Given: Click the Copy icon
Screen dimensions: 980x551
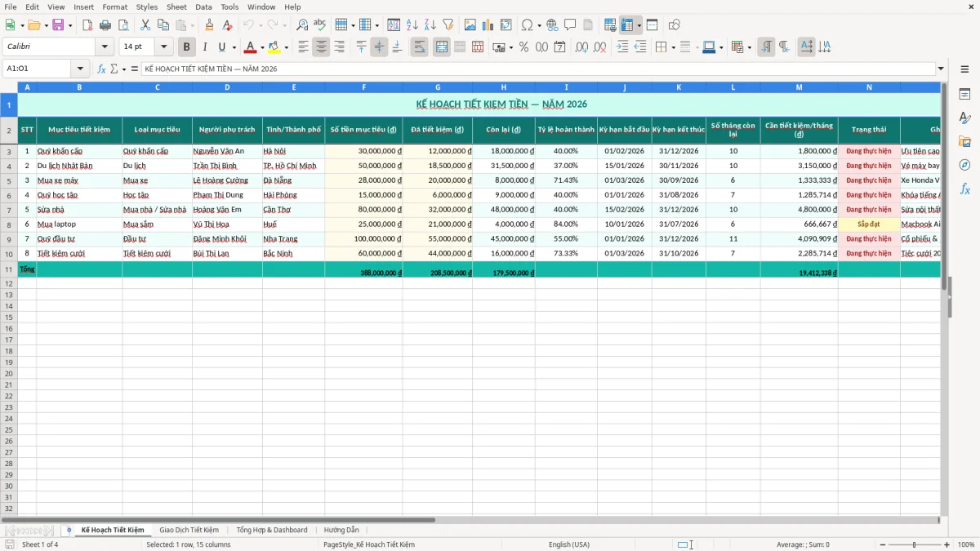Looking at the screenshot, I should 163,25.
